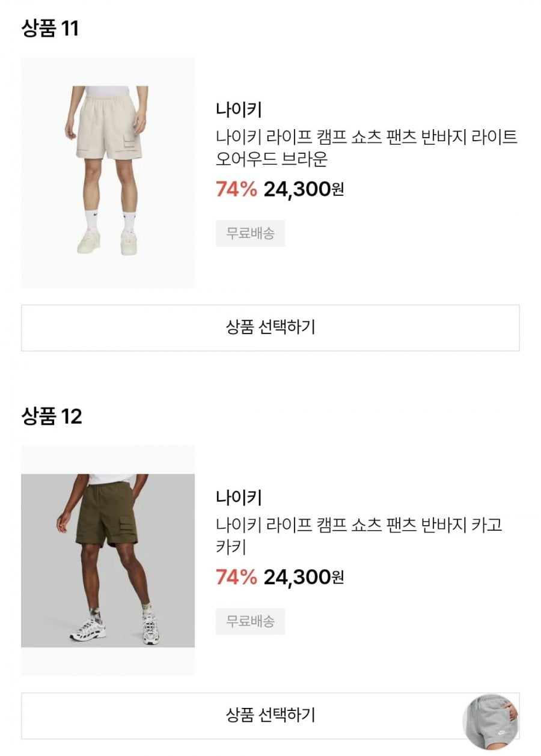Tap the 무료배송 badge on 상품 11

pyautogui.click(x=250, y=234)
